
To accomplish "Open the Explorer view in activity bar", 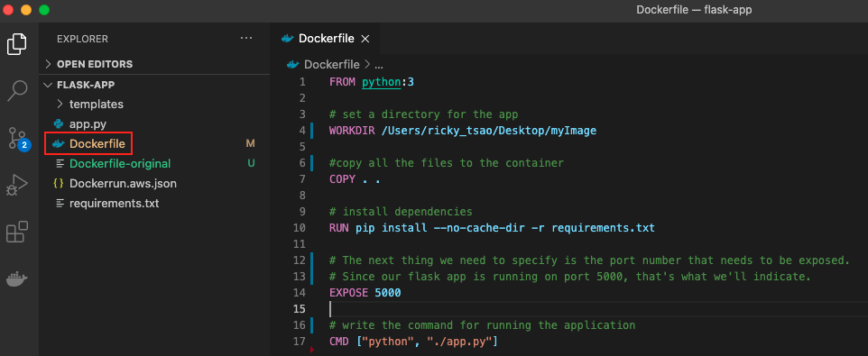I will (17, 44).
